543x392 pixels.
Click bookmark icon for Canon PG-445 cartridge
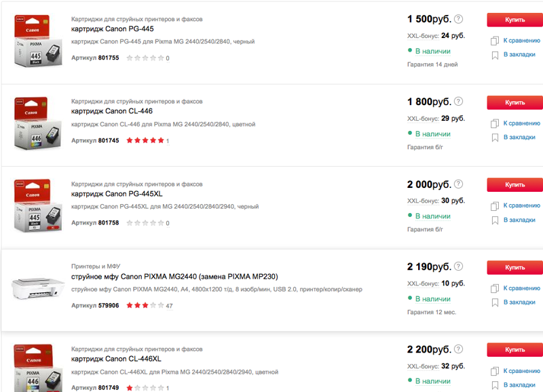tap(495, 56)
